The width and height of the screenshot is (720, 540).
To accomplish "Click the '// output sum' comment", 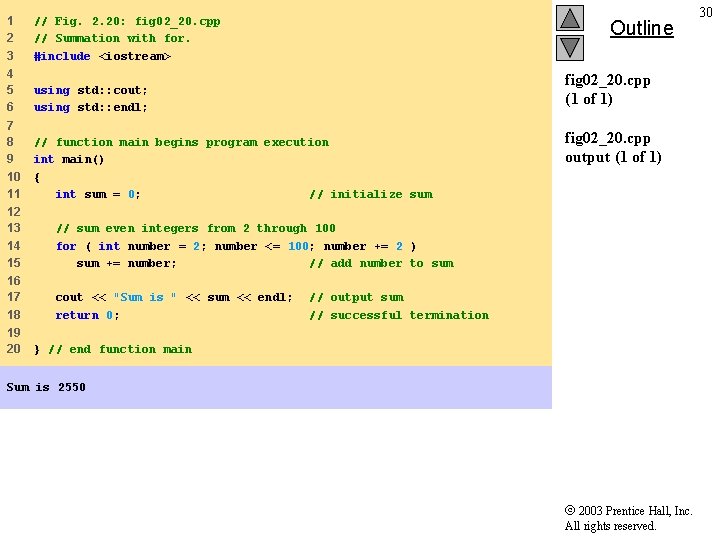I will click(x=357, y=297).
